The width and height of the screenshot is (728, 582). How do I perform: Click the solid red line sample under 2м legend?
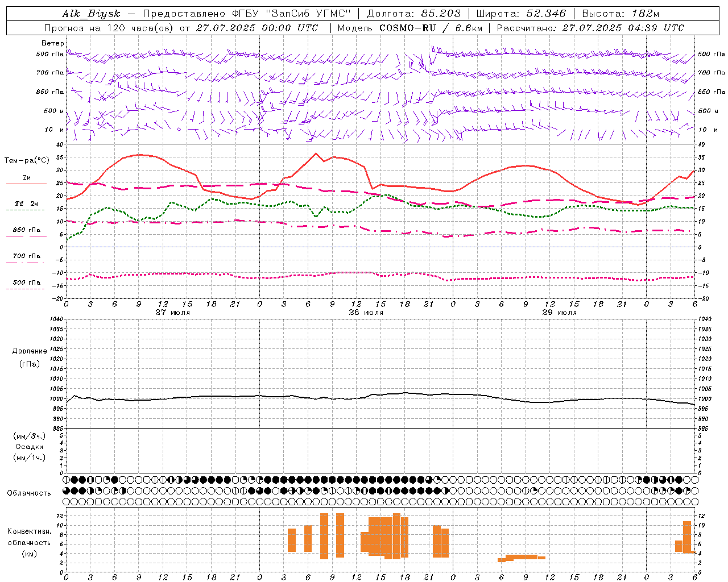pos(26,184)
